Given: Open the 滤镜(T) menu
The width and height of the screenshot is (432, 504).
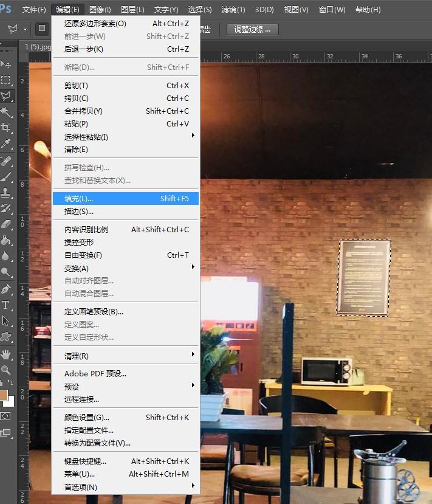Looking at the screenshot, I should coord(233,10).
